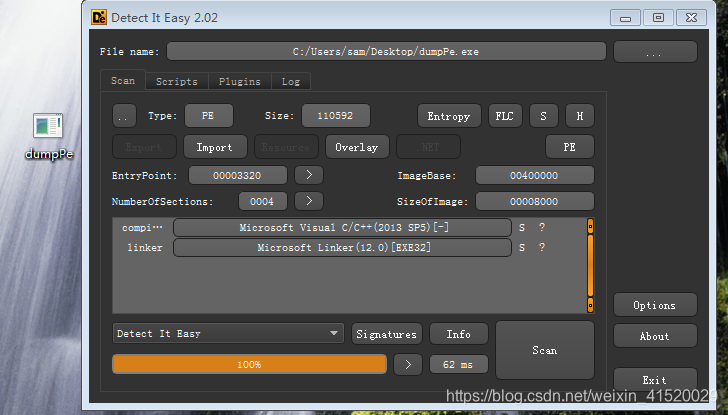Expand the Detect It Easy dropdown
This screenshot has width=728, height=415.
pyautogui.click(x=228, y=333)
